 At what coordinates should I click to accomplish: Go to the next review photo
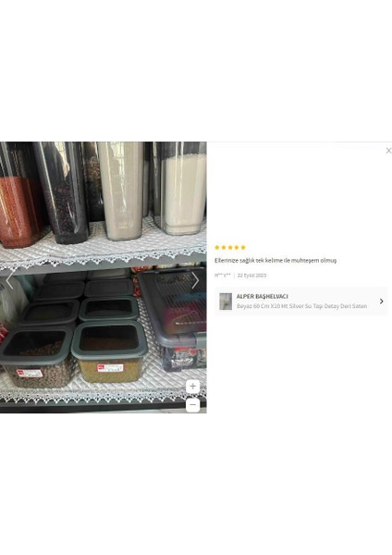click(x=195, y=280)
